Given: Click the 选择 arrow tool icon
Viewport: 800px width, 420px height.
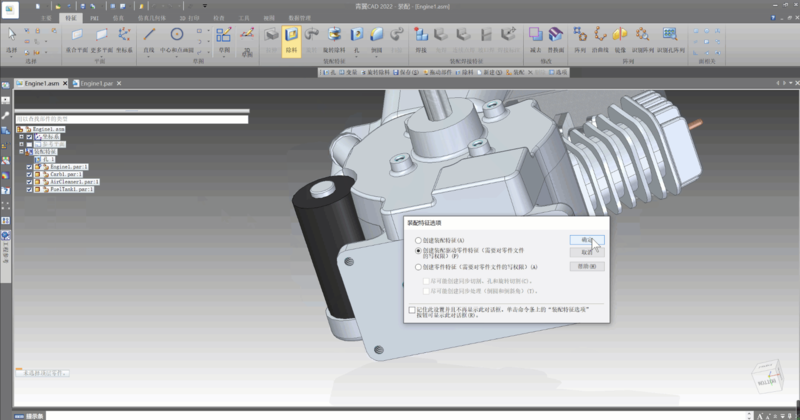Looking at the screenshot, I should 13,34.
